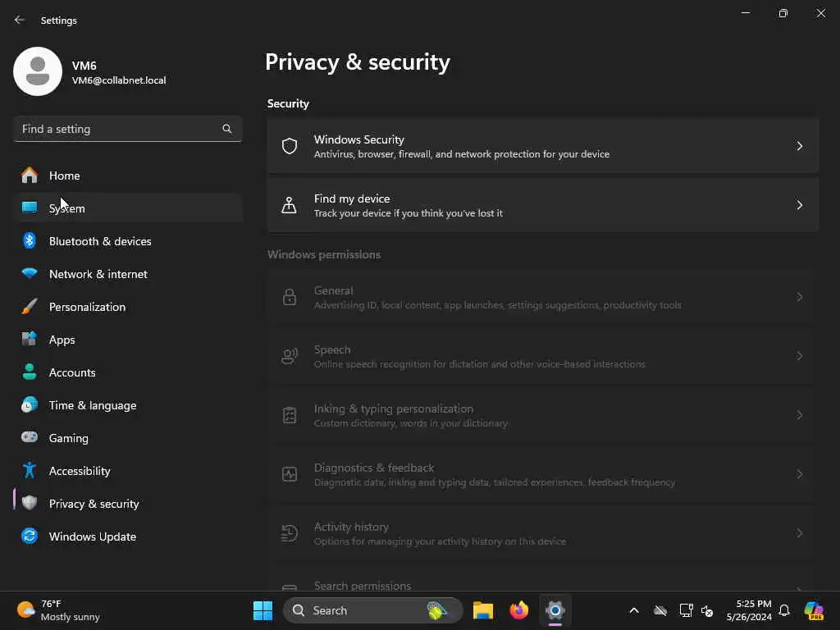Click the Privacy & security shield icon in sidebar

coord(30,503)
